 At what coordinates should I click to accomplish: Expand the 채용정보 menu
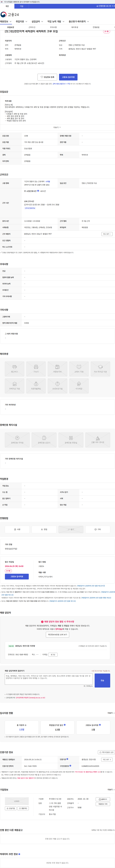(x=6, y=22)
